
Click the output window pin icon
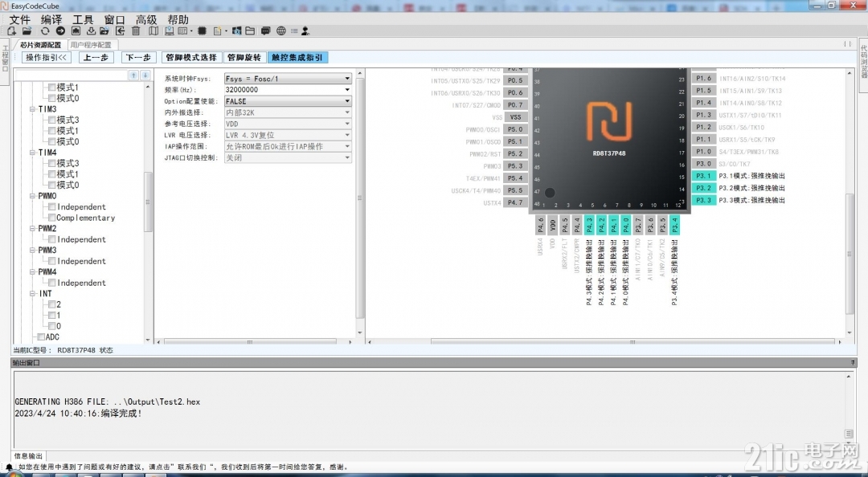853,363
